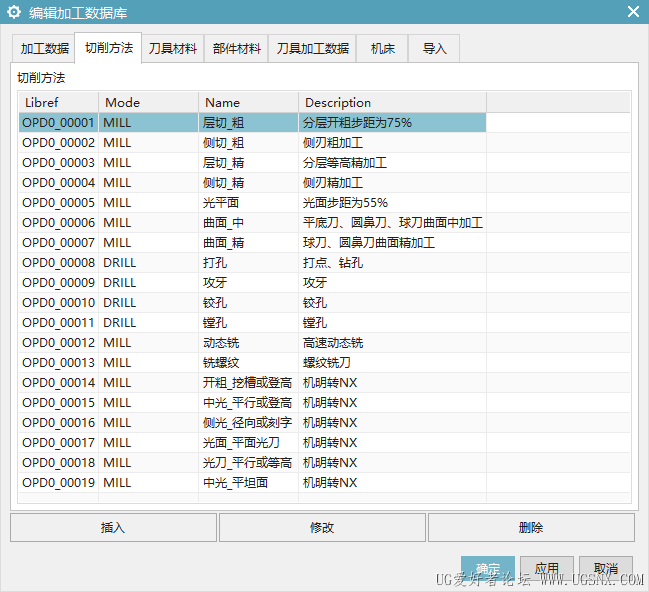The height and width of the screenshot is (592, 649).
Task: Select row OPD0_00015
Action: pos(252,403)
